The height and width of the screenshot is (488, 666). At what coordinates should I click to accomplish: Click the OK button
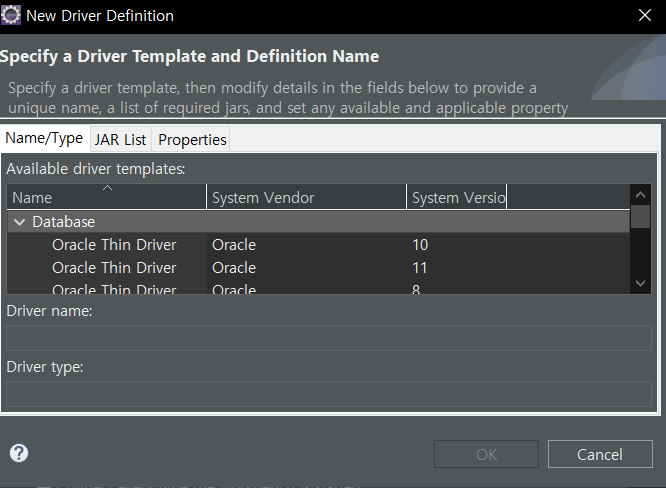(x=486, y=454)
